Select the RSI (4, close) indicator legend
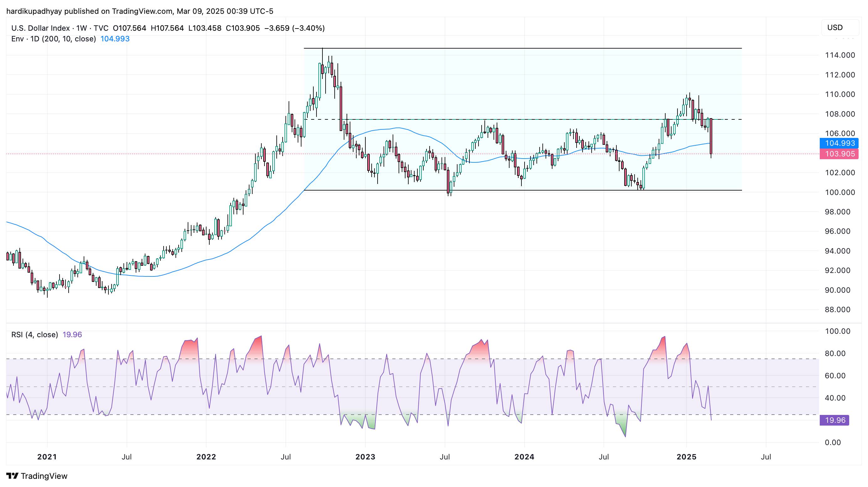Screen dimensions: 868x487 [x=34, y=334]
